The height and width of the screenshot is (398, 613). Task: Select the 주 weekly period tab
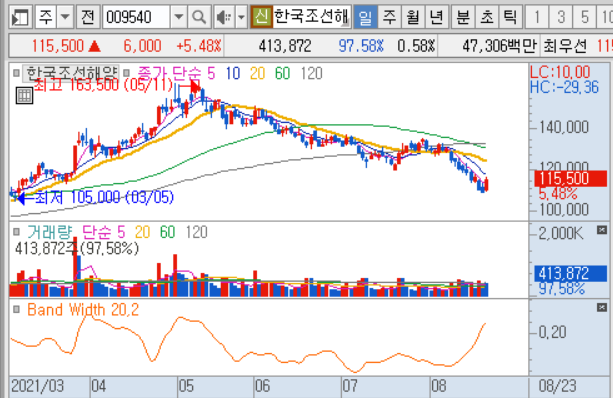coord(389,17)
